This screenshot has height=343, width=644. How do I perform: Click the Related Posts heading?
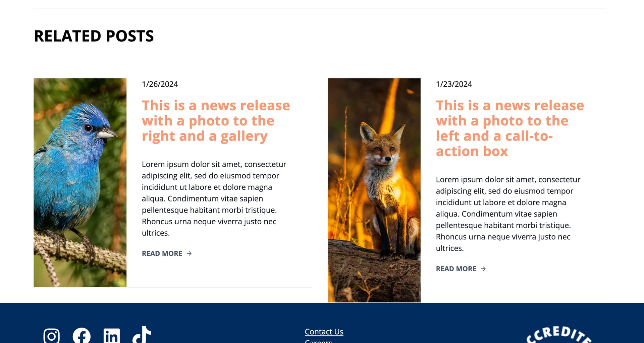pos(94,36)
